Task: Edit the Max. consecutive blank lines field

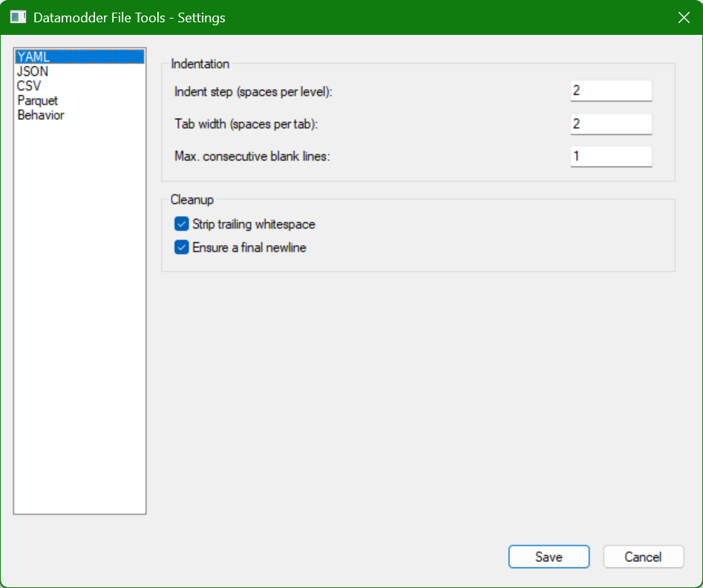Action: (x=611, y=157)
